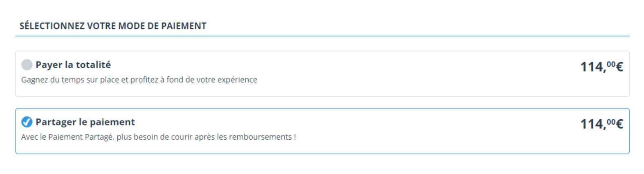644x174 pixels.
Task: Click the euro symbol in the first card price
Action: (619, 67)
